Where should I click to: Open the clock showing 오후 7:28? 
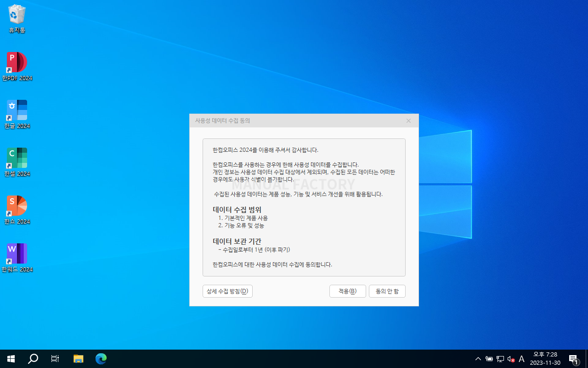pyautogui.click(x=545, y=359)
